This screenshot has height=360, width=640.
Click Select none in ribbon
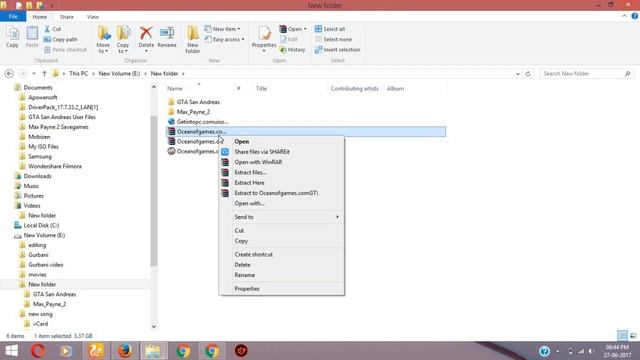[x=333, y=40]
